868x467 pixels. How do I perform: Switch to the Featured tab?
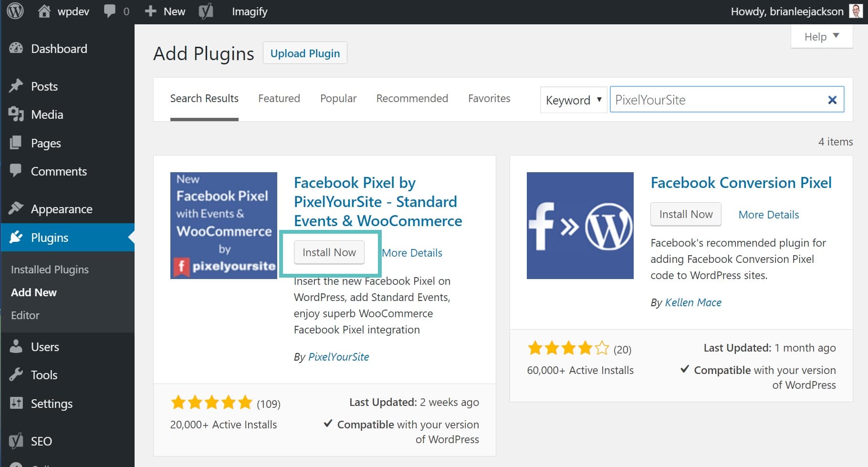279,98
